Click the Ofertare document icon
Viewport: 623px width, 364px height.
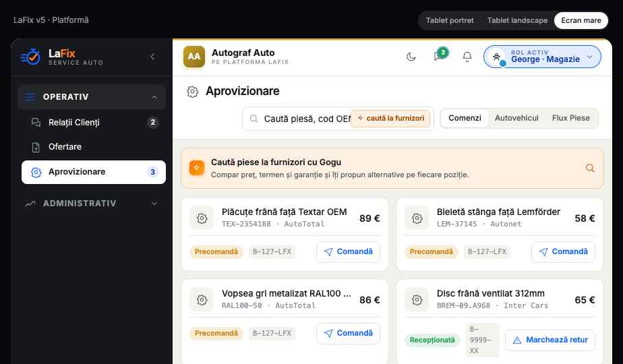36,147
